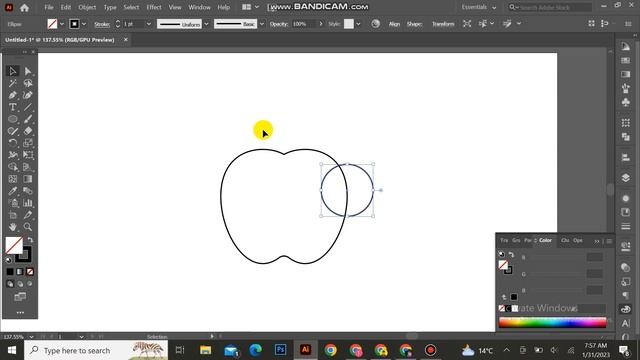Select the Lasso tool
This screenshot has width=640, height=360.
pyautogui.click(x=28, y=83)
